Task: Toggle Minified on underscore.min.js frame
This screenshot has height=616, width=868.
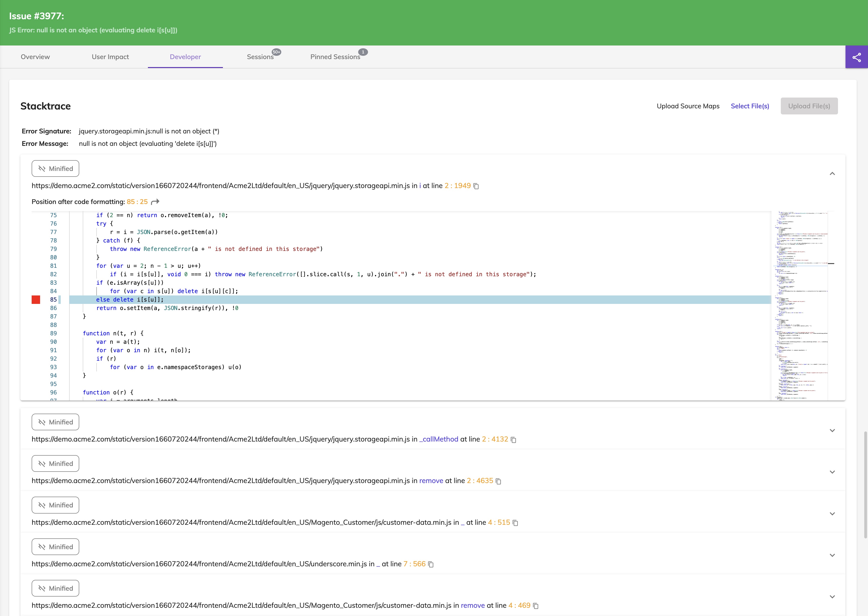Action: coord(55,547)
